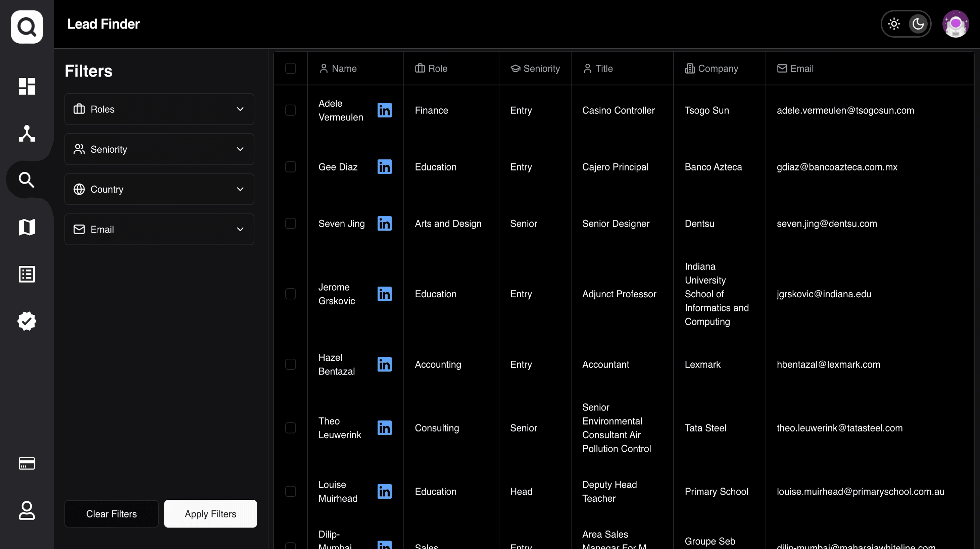Open the user account sidebar icon
The width and height of the screenshot is (980, 549).
click(27, 510)
